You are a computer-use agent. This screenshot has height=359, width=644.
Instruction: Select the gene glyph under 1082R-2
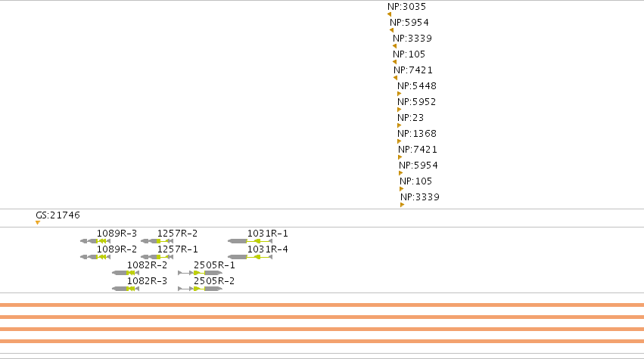[x=126, y=273]
